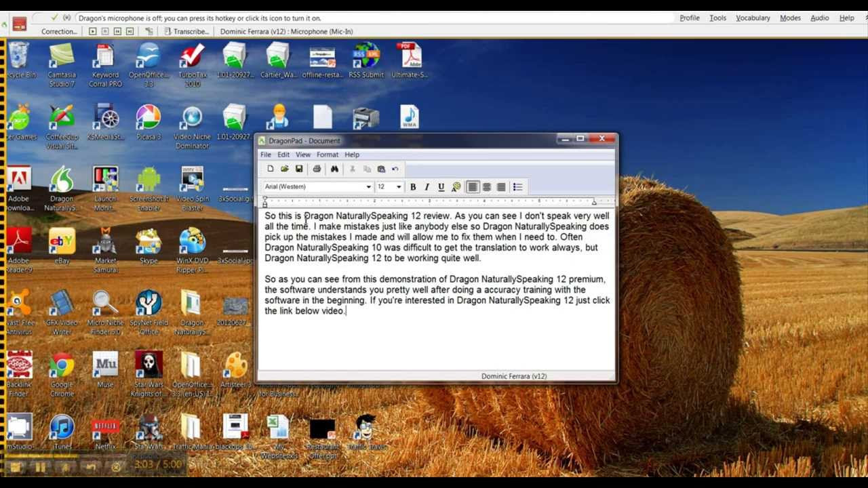Screen dimensions: 868x488
Task: Open the DragonPad Help menu
Action: [x=352, y=155]
